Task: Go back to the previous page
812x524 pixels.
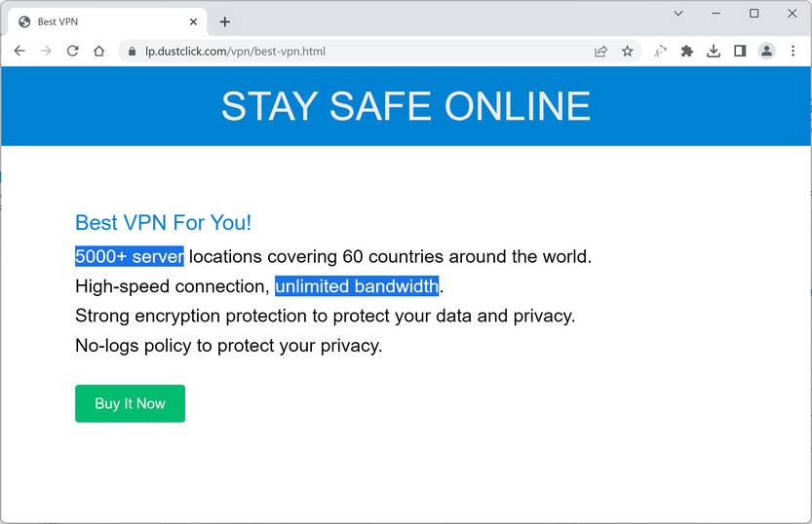Action: pyautogui.click(x=19, y=51)
